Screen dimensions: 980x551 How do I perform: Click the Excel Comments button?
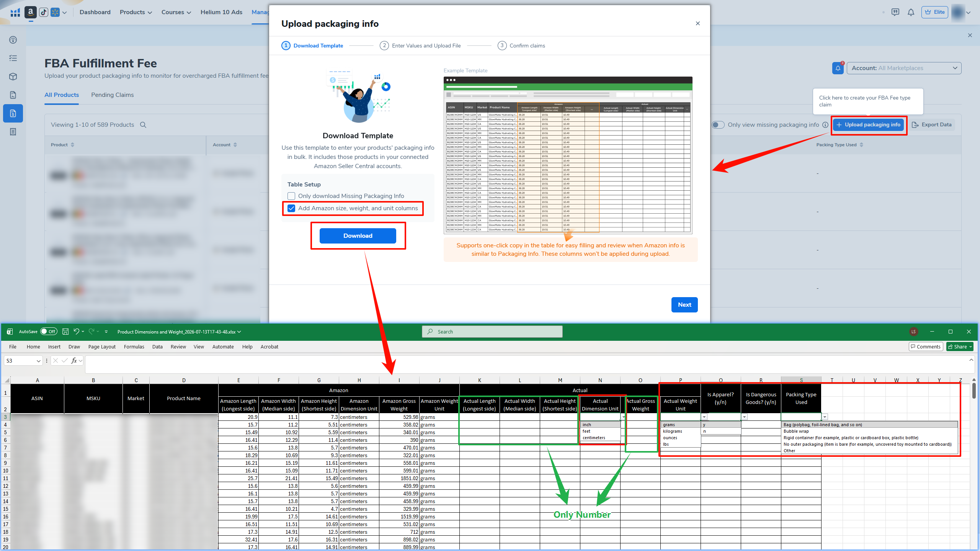(x=925, y=347)
